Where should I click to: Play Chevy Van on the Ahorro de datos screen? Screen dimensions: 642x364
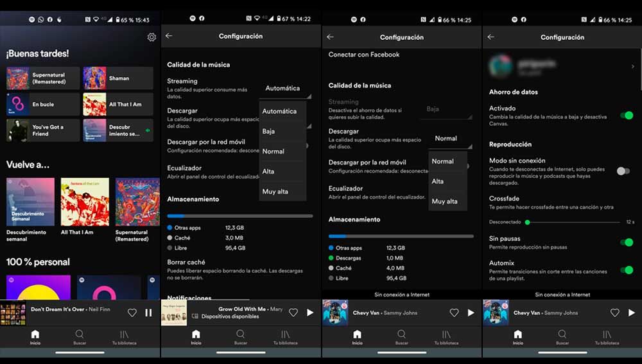tap(631, 313)
